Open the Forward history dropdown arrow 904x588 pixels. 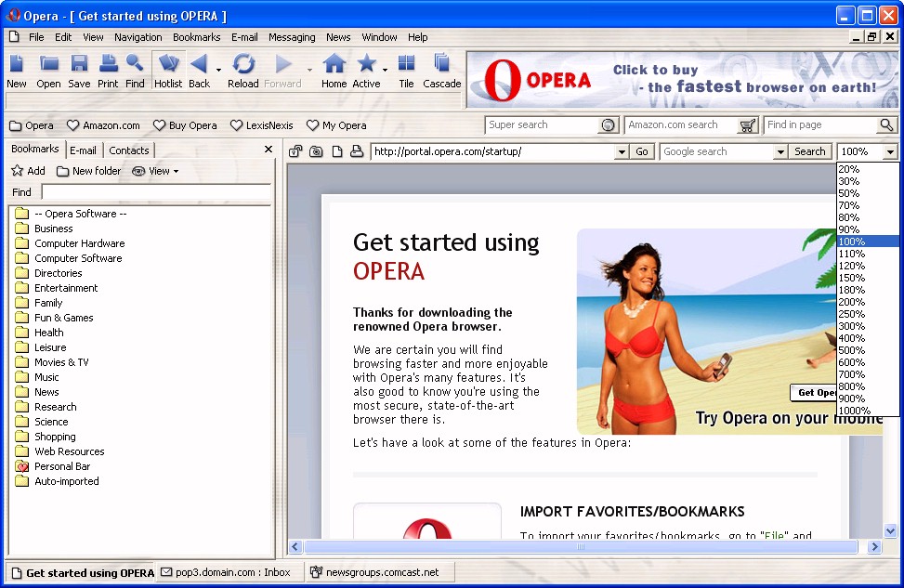point(309,70)
